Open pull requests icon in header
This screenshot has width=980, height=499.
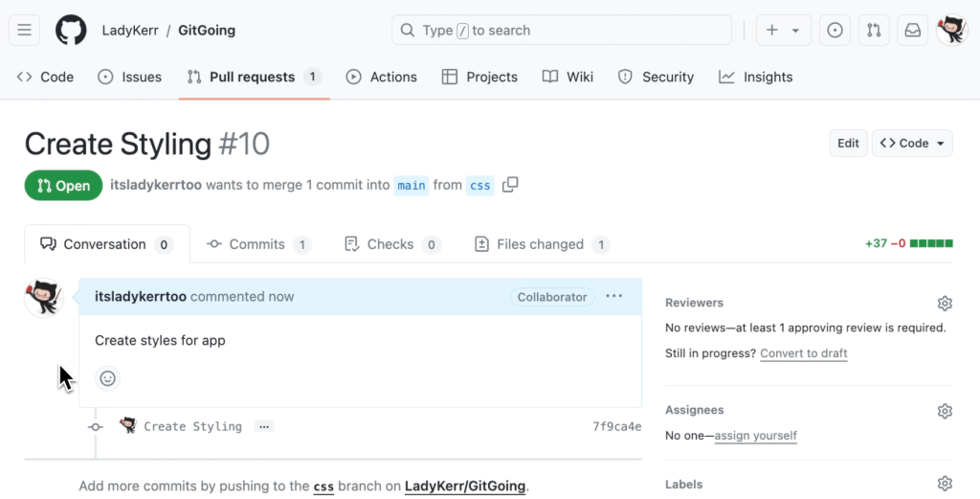(x=874, y=31)
